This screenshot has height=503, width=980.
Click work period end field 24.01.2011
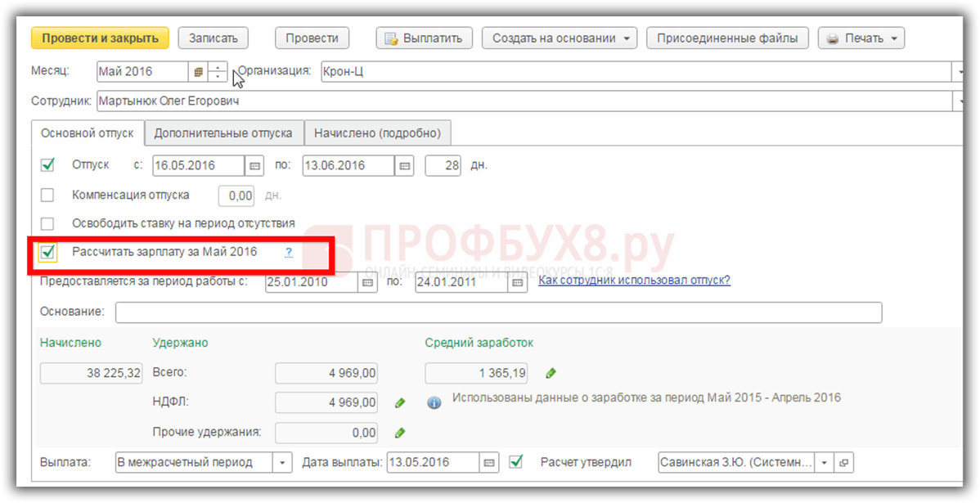(x=461, y=282)
